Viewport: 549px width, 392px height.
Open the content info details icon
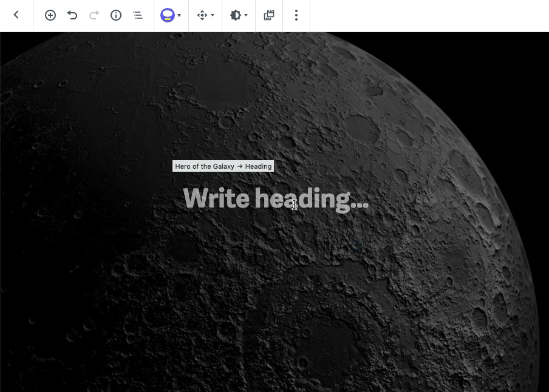pos(116,15)
